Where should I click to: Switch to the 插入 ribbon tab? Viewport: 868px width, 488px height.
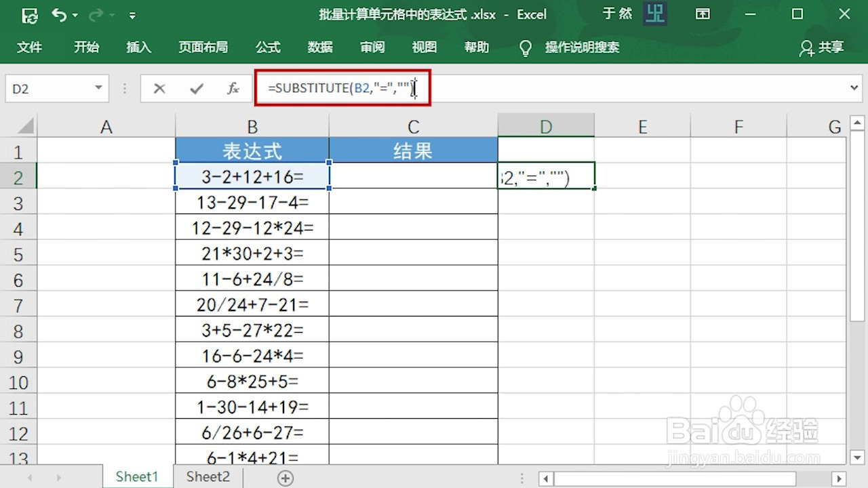[x=138, y=47]
